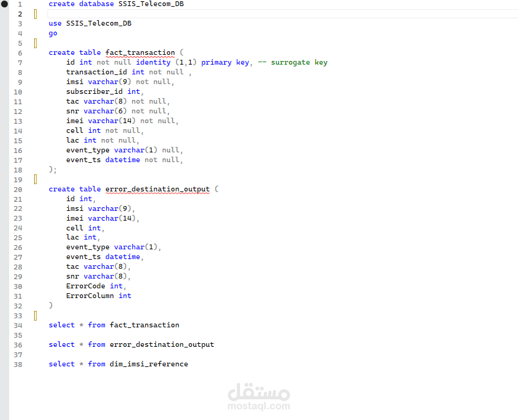Click line number 20 in the gutter
Viewport: 518px width, 420px height.
18,190
